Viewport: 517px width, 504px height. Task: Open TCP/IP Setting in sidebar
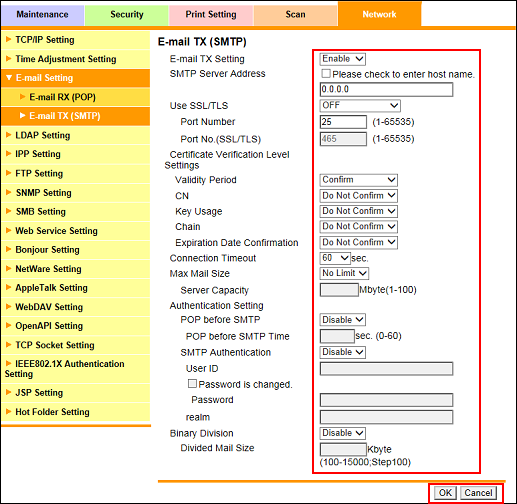point(76,40)
